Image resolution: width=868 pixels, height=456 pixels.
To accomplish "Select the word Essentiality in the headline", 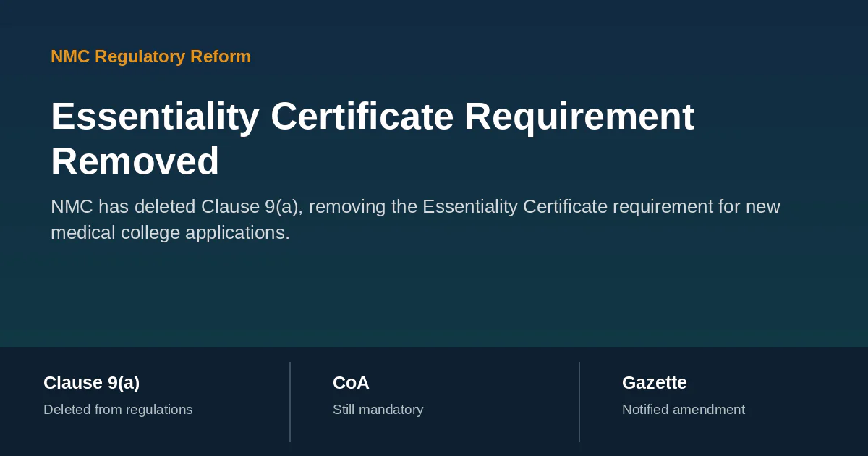I will (x=156, y=117).
